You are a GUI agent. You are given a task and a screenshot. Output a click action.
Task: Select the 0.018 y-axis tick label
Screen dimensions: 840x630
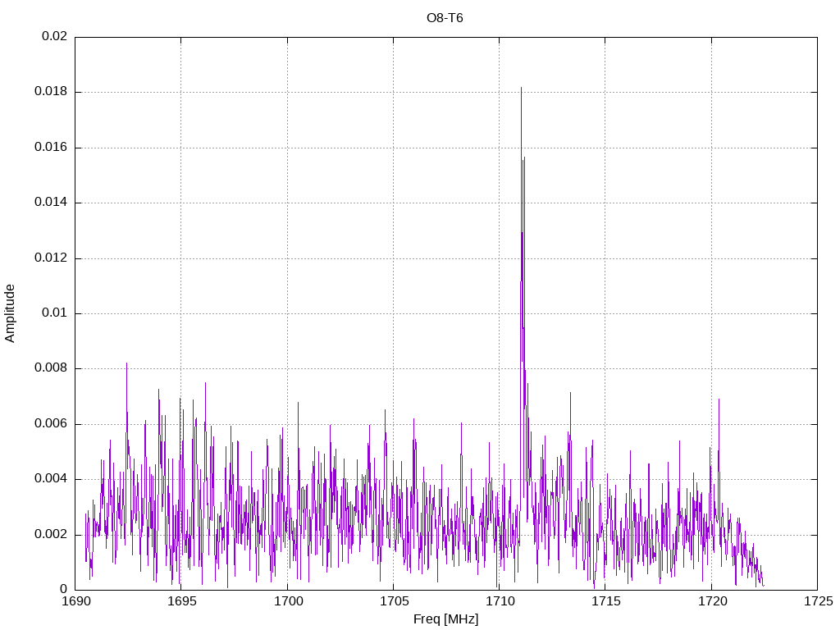(x=51, y=92)
